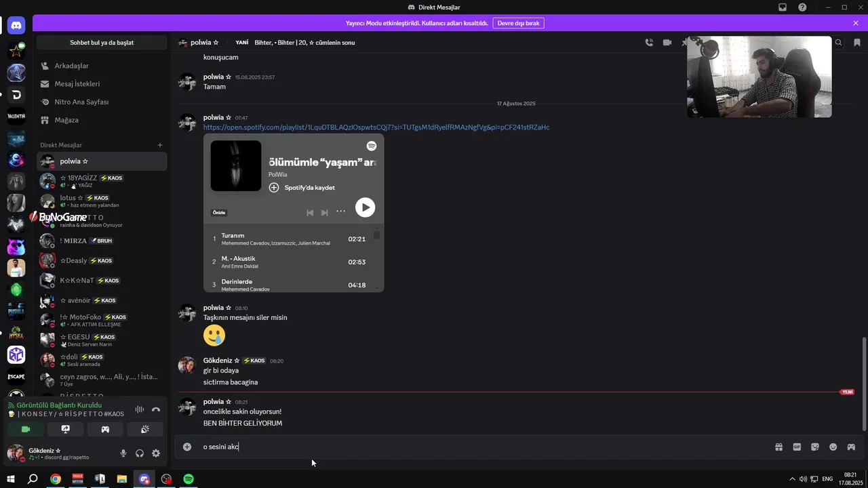Screen dimensions: 868x488
Task: Open Mağaza page
Action: coord(102,120)
